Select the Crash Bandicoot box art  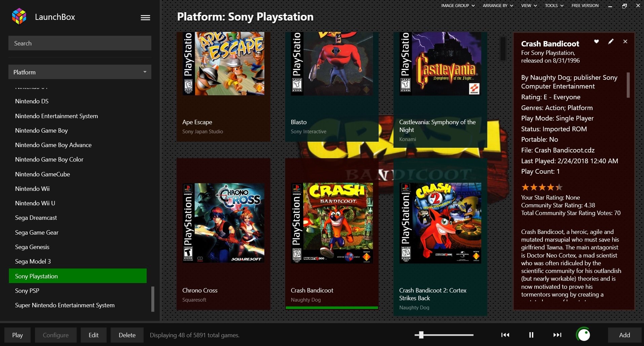[332, 223]
